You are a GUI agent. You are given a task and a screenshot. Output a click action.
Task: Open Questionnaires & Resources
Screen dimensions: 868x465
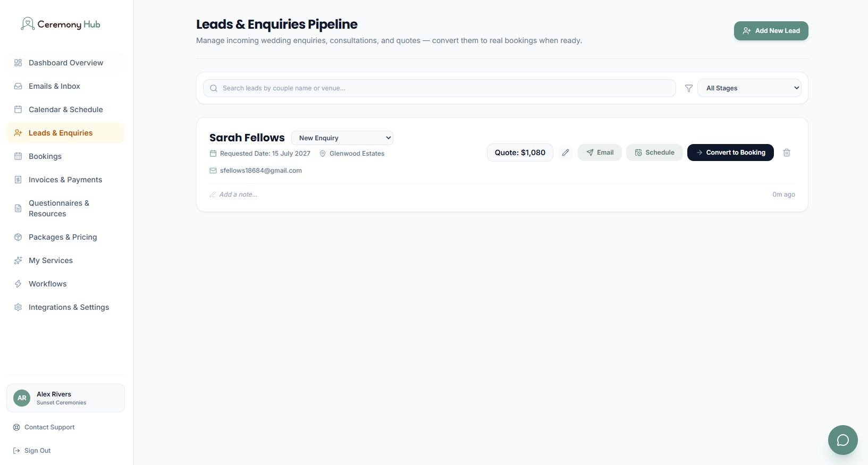point(66,208)
